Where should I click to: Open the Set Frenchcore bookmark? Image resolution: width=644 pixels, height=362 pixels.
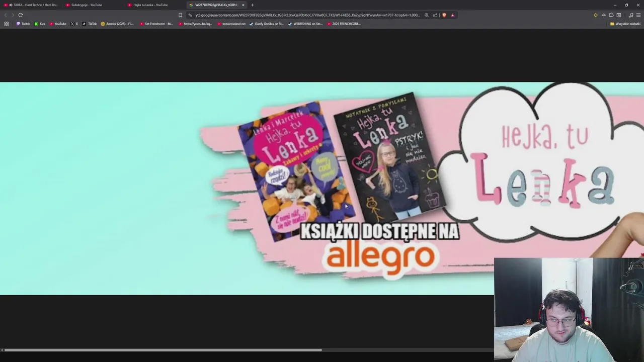point(156,24)
